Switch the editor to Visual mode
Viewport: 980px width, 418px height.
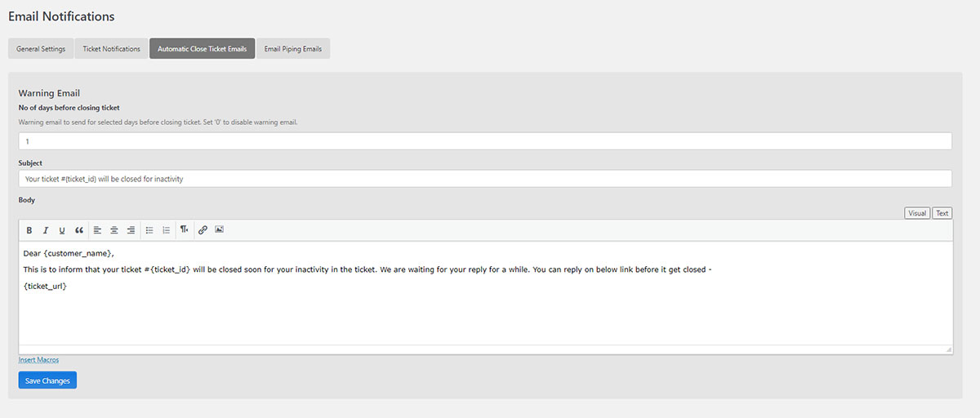tap(917, 213)
